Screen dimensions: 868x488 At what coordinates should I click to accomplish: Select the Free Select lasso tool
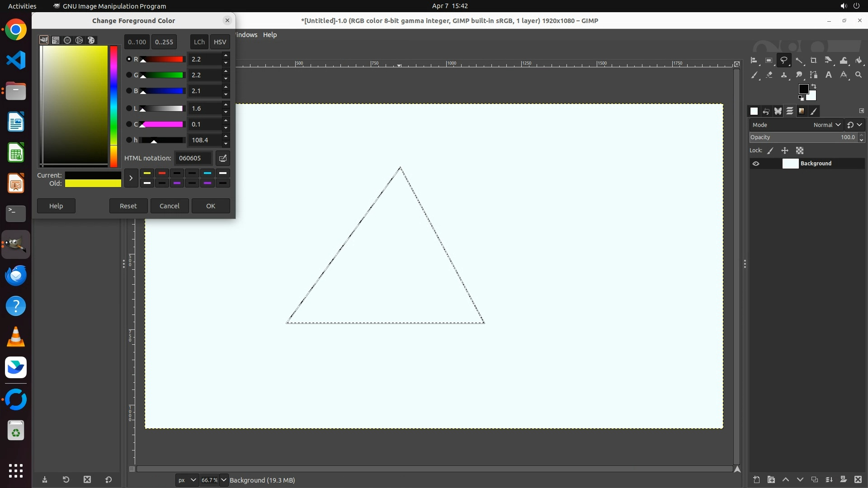pos(784,60)
